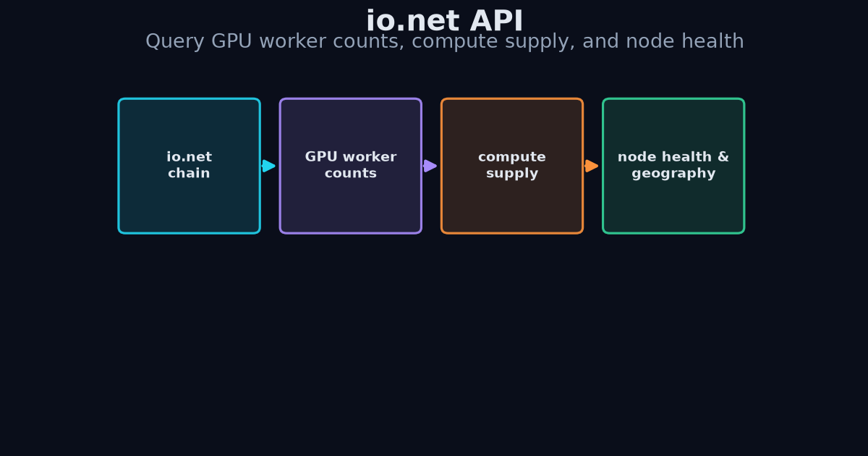Select the node health & geography box
The width and height of the screenshot is (868, 456).
coord(673,166)
